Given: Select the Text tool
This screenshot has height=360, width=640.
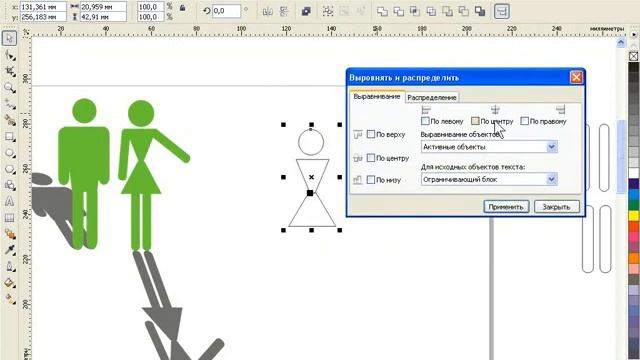Looking at the screenshot, I should click(9, 201).
